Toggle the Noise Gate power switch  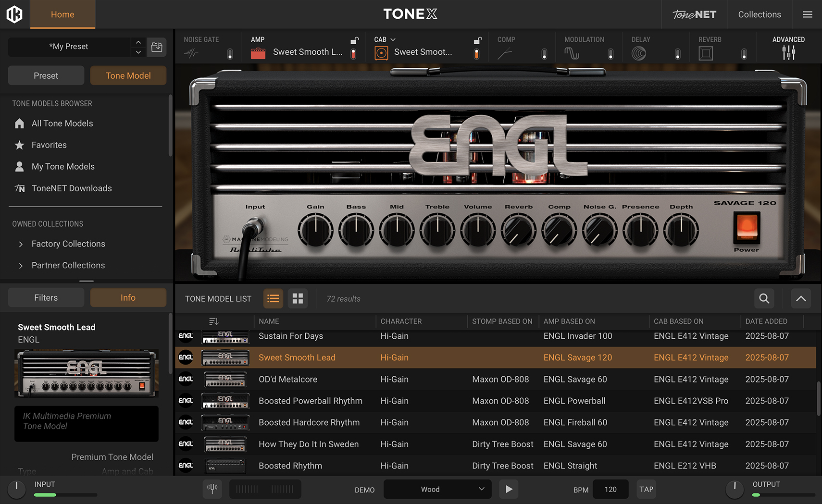230,54
